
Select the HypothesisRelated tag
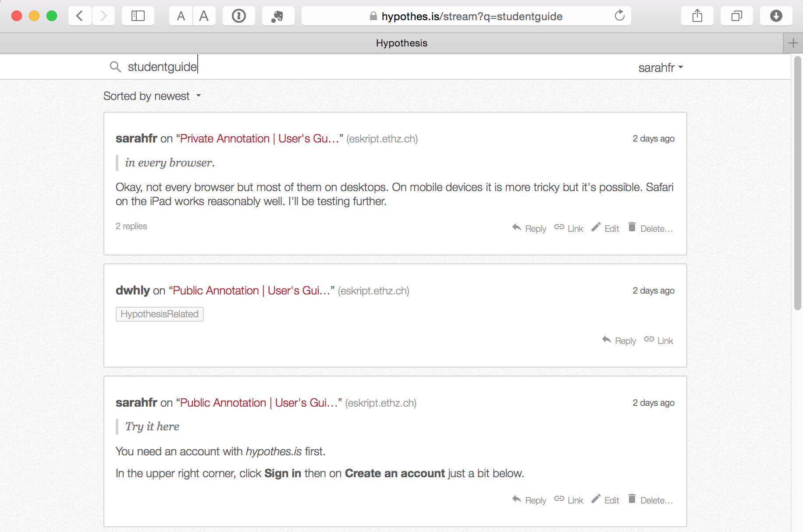[x=160, y=314]
